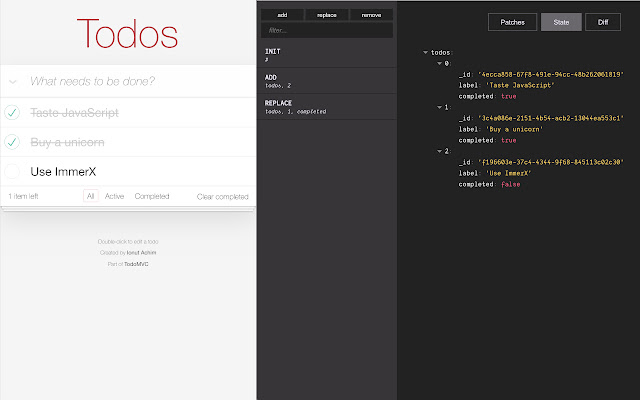Select the REPLACE todos completed entry

tap(327, 107)
